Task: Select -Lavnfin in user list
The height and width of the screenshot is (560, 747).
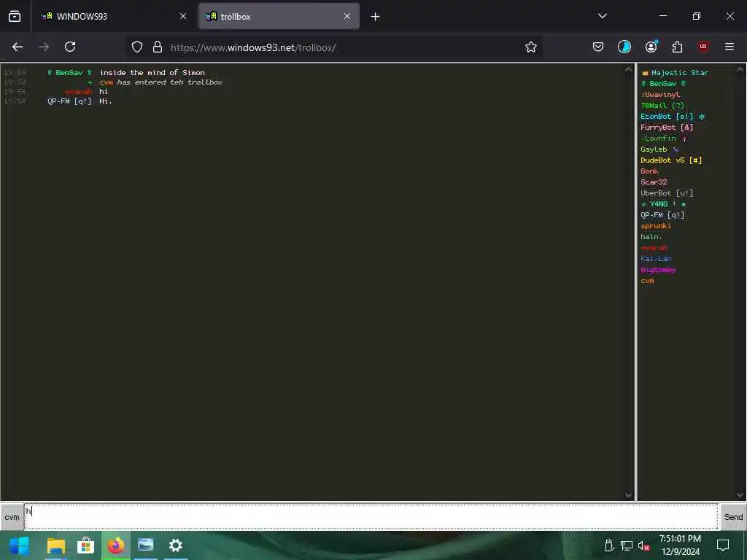Action: 664,139
